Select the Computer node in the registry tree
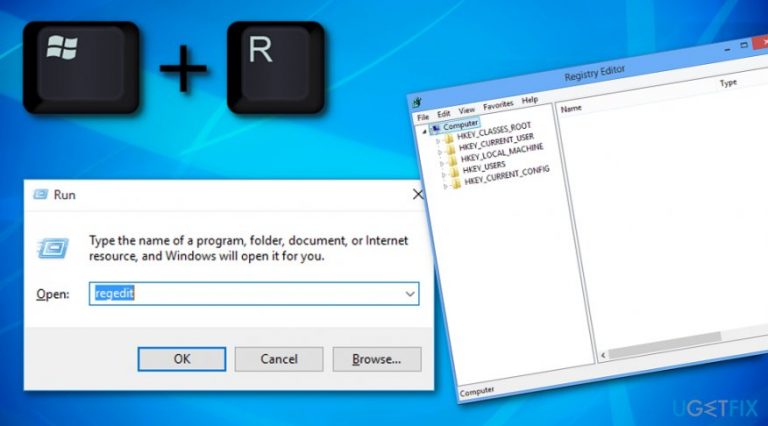The image size is (768, 426). coord(460,124)
